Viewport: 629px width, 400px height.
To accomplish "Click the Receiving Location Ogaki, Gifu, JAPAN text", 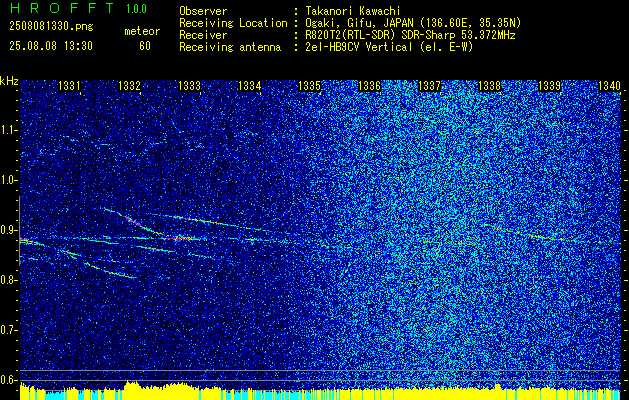I will click(413, 23).
